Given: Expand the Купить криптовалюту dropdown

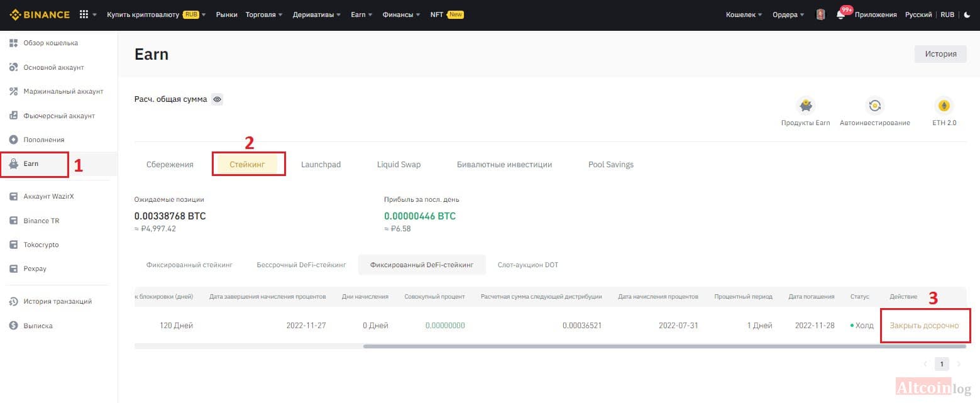Looking at the screenshot, I should tap(157, 14).
